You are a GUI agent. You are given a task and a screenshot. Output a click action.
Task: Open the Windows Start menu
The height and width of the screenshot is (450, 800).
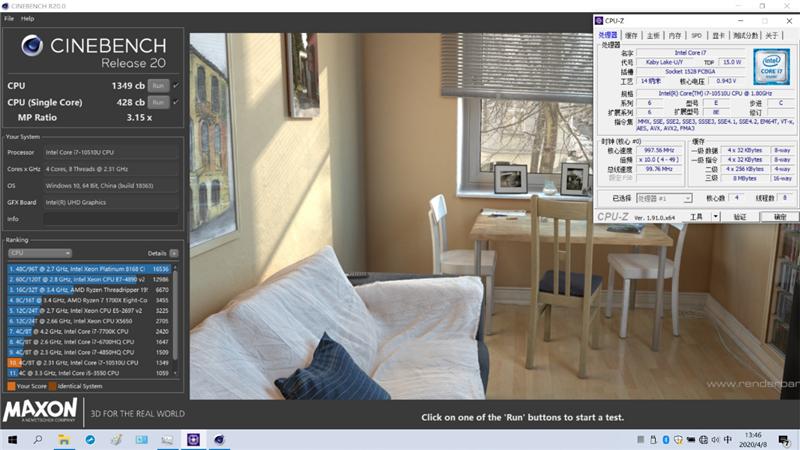point(13,439)
